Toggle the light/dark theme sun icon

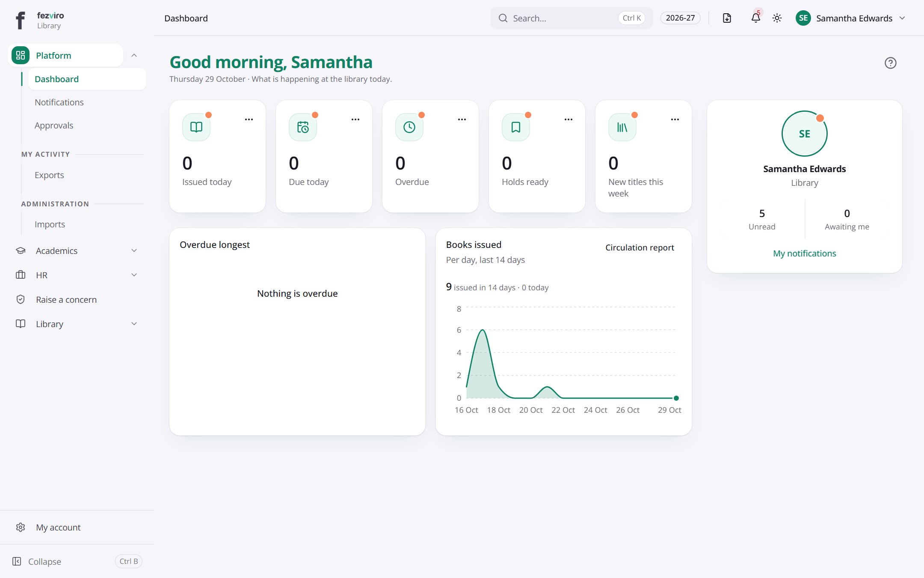(777, 18)
